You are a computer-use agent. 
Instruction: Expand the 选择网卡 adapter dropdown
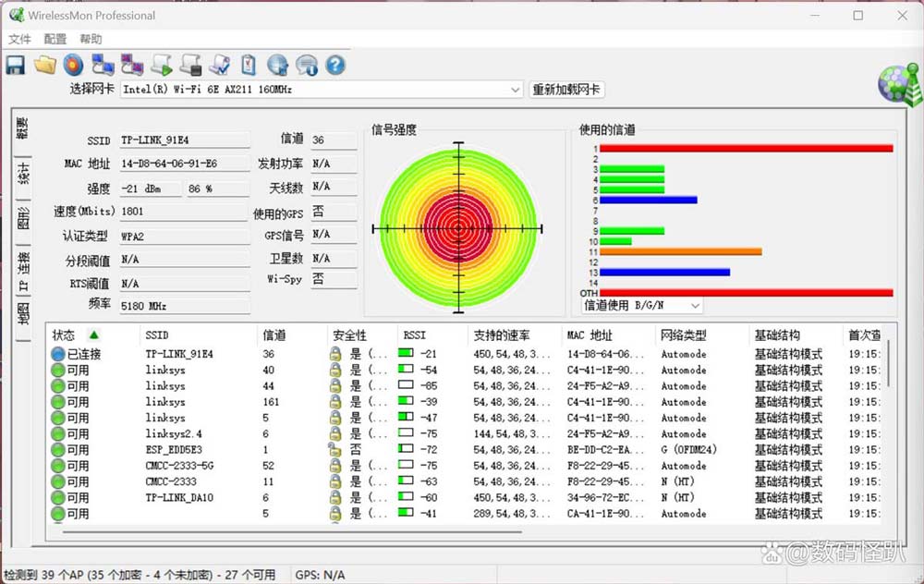516,90
